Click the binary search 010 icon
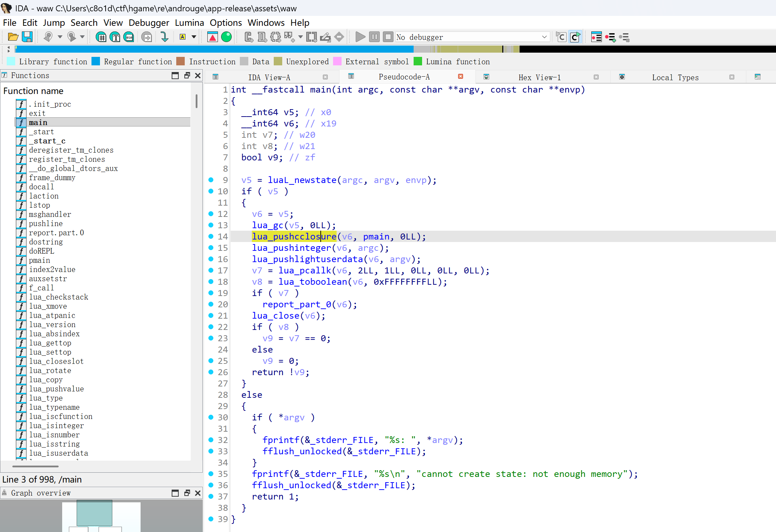This screenshot has height=532, width=776. pyautogui.click(x=129, y=37)
